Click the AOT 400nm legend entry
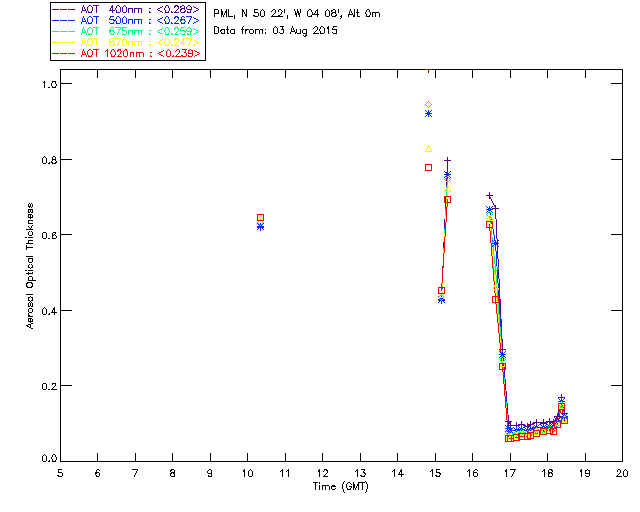The height and width of the screenshot is (512, 640). (127, 9)
